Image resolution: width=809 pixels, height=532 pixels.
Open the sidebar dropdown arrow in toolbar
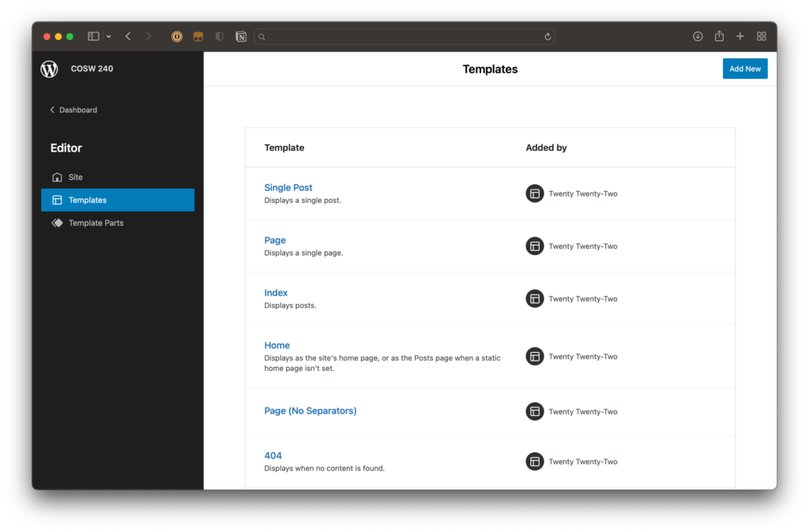[109, 36]
